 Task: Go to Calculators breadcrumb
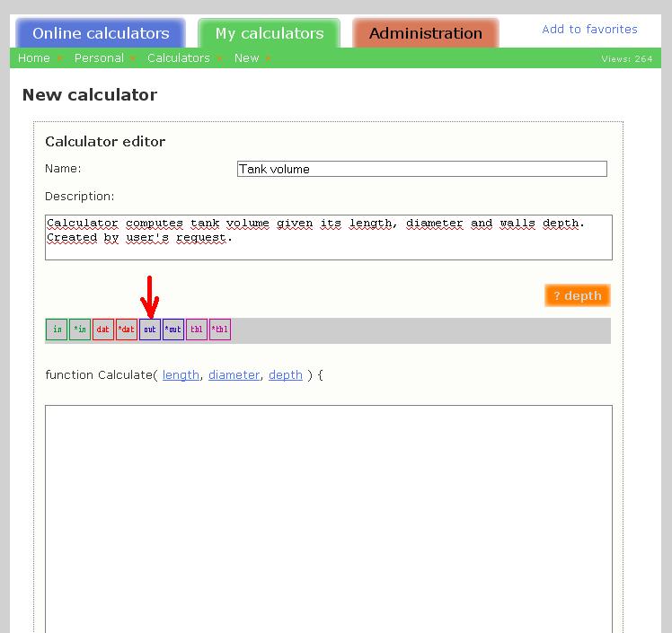(179, 57)
